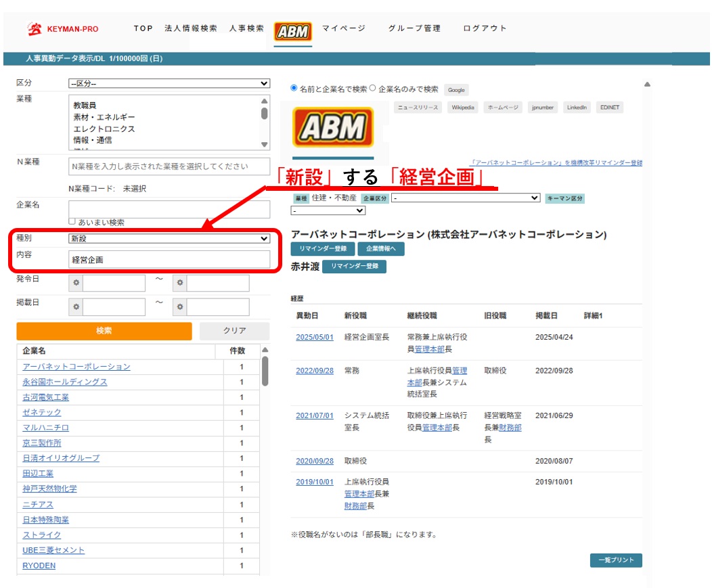Open 古河電気工業 link
The image size is (712, 588).
[x=46, y=397]
